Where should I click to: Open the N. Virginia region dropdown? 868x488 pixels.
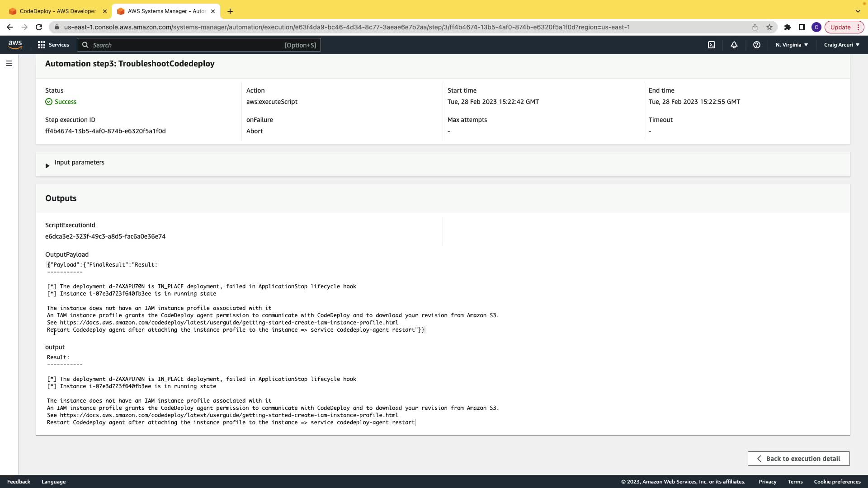pyautogui.click(x=792, y=45)
